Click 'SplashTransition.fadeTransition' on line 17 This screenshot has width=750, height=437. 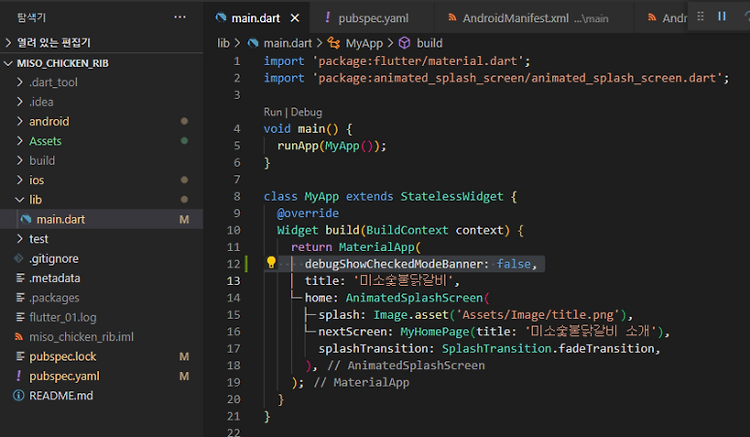[548, 349]
